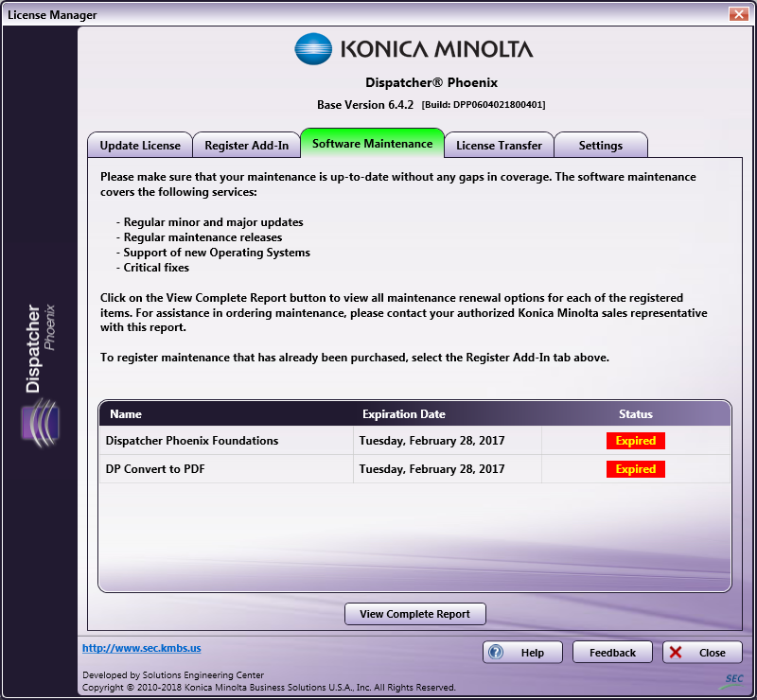Open the Settings tab

coord(601,146)
